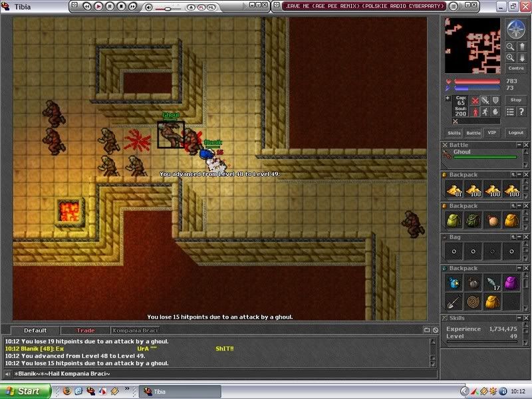Open the VIP list

click(491, 132)
